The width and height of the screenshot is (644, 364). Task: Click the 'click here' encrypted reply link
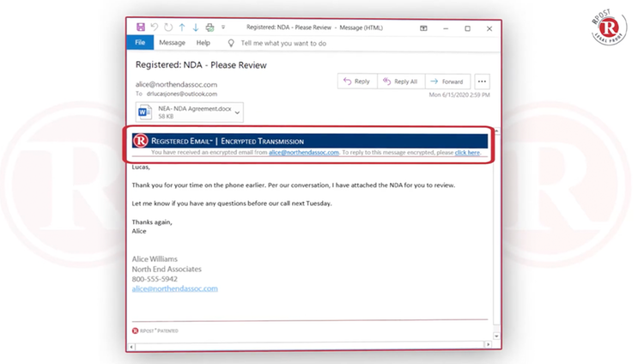467,153
